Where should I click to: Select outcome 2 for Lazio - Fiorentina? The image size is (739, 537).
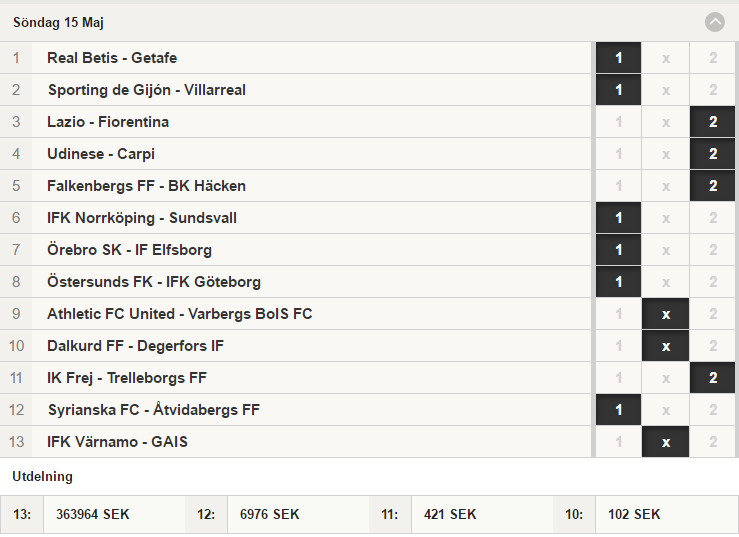pos(713,122)
